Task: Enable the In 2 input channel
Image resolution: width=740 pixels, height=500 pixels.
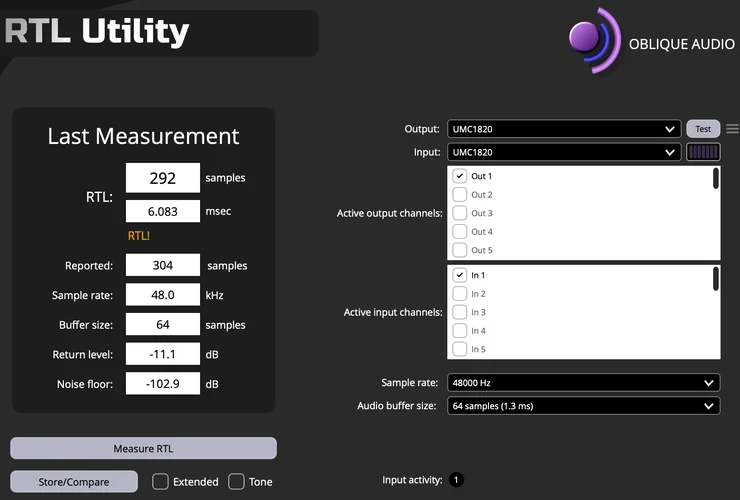Action: (460, 294)
